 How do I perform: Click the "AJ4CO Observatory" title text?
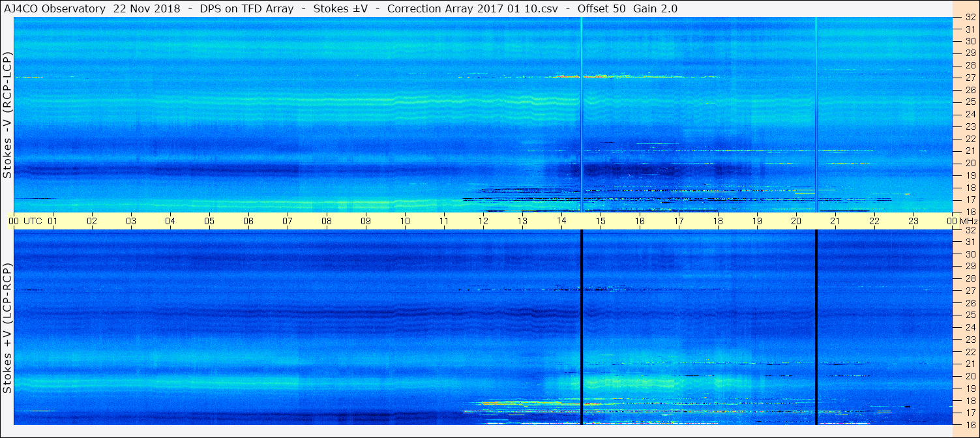point(54,8)
